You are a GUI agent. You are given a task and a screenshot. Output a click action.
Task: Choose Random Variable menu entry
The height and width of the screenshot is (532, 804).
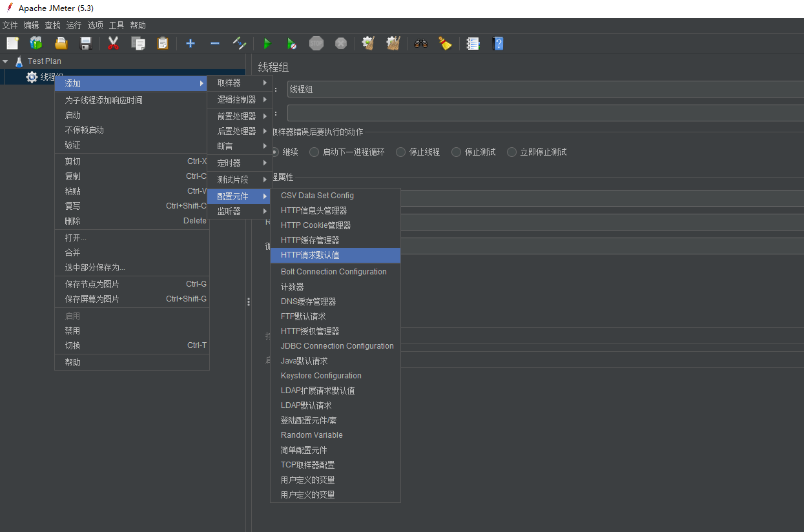click(x=335, y=435)
